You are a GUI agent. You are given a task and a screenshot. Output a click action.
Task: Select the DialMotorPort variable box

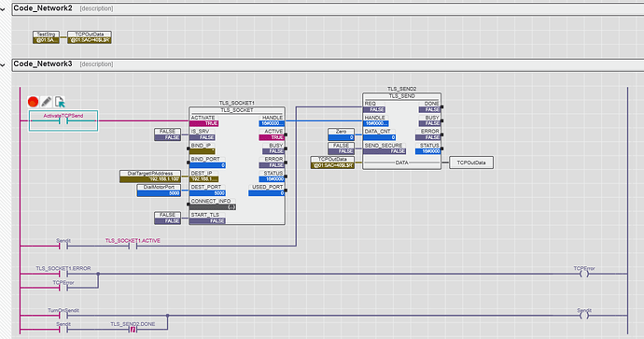pyautogui.click(x=159, y=190)
